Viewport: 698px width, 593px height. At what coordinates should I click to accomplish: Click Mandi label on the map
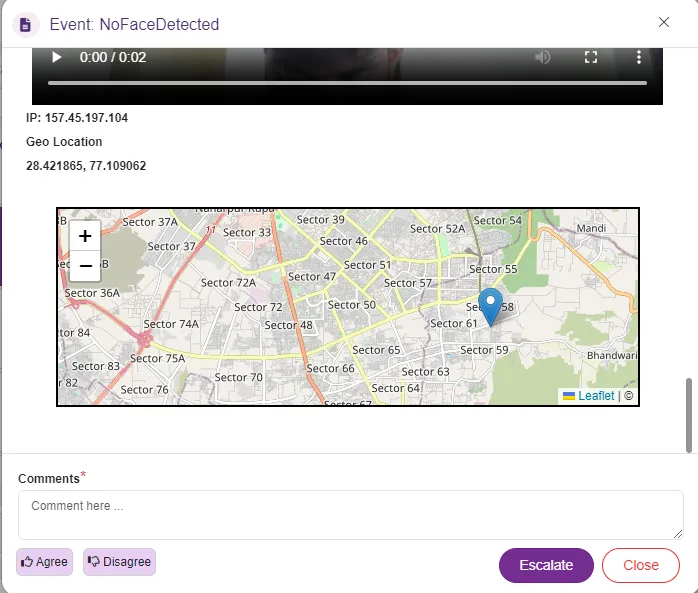(x=591, y=228)
